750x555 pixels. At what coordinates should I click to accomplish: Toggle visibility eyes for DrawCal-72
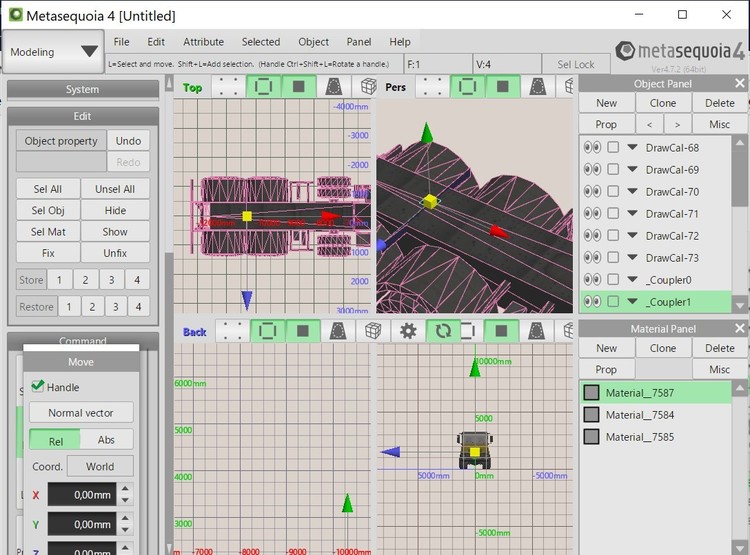click(592, 235)
